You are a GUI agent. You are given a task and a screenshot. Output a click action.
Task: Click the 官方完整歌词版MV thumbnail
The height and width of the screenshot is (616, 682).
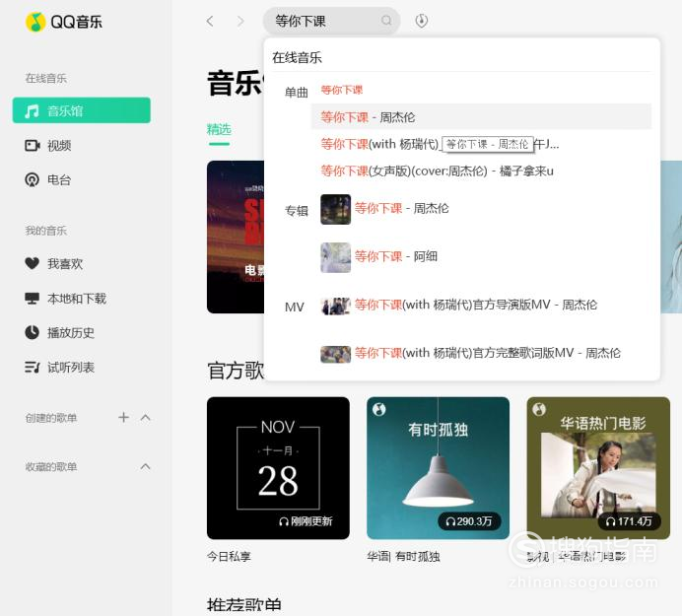[x=335, y=354]
